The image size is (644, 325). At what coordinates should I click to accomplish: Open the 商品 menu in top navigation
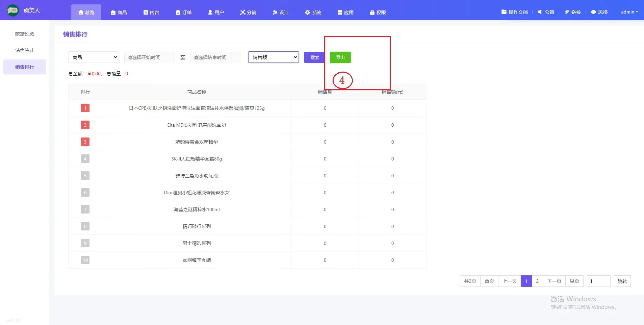(119, 12)
